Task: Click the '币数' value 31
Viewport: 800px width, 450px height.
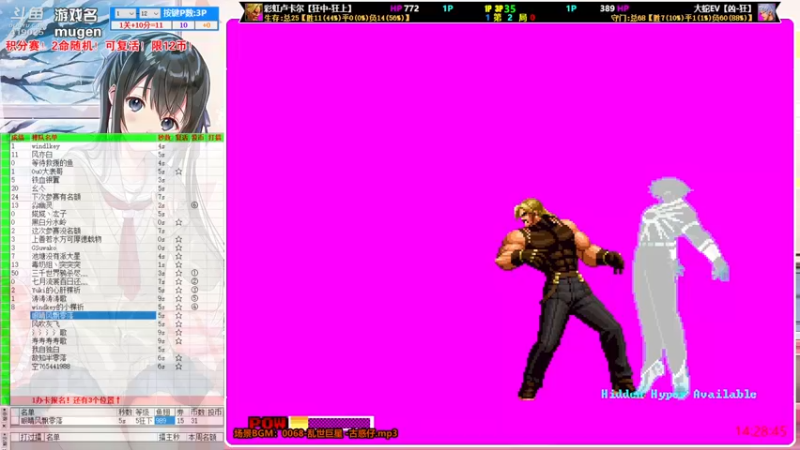Action: click(194, 421)
